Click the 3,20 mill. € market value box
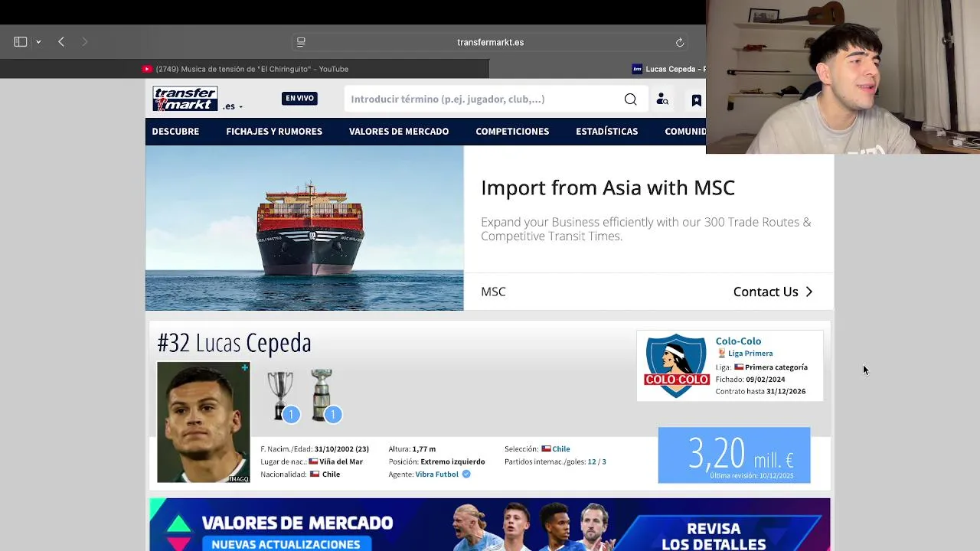 pos(734,455)
